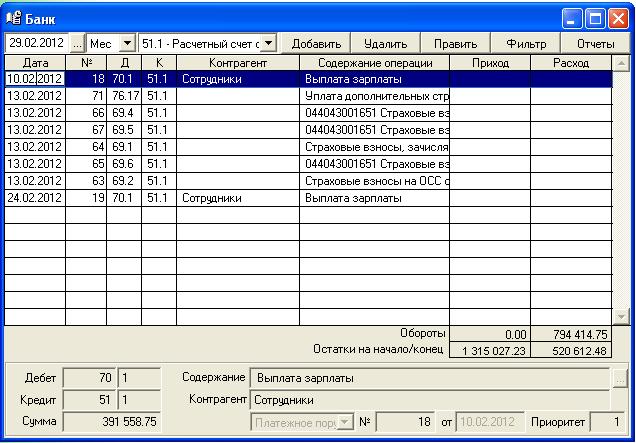The image size is (636, 443).
Task: Click the Расход column header
Action: [x=571, y=63]
